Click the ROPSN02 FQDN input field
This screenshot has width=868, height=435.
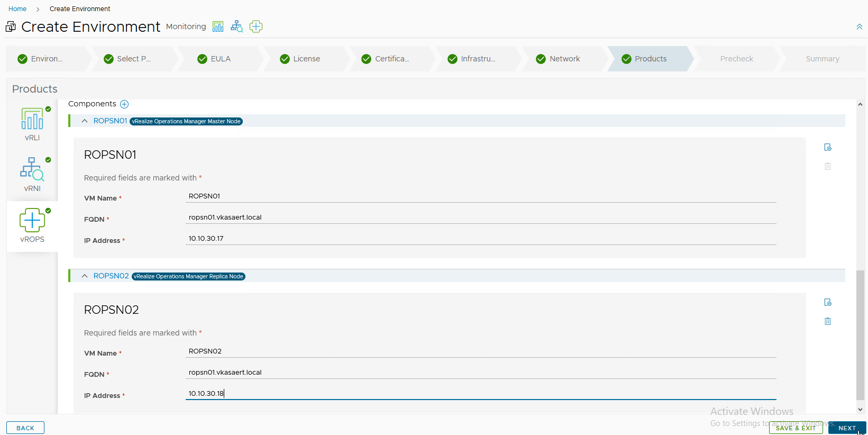pyautogui.click(x=480, y=373)
